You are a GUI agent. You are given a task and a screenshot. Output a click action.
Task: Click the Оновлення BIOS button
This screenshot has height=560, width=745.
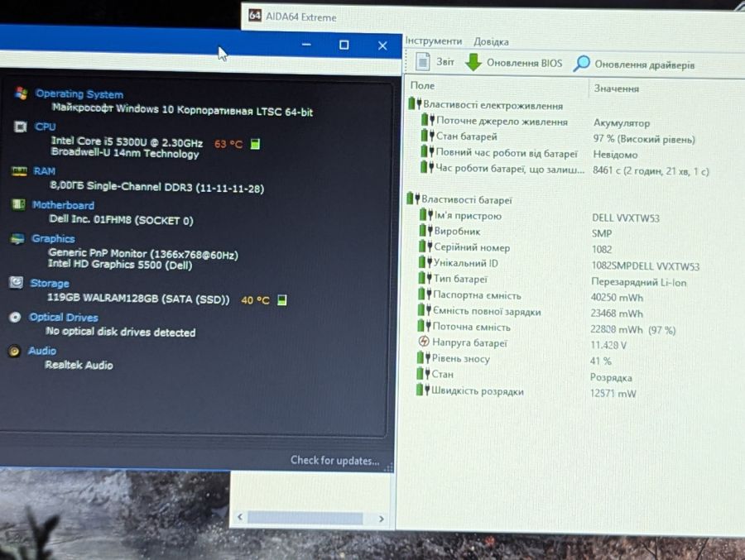[513, 63]
